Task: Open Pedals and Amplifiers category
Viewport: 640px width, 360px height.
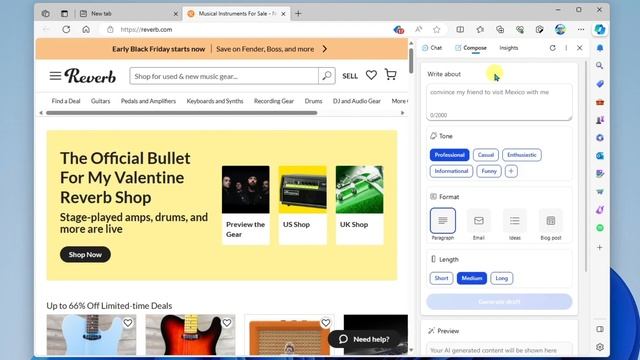Action: tap(148, 101)
